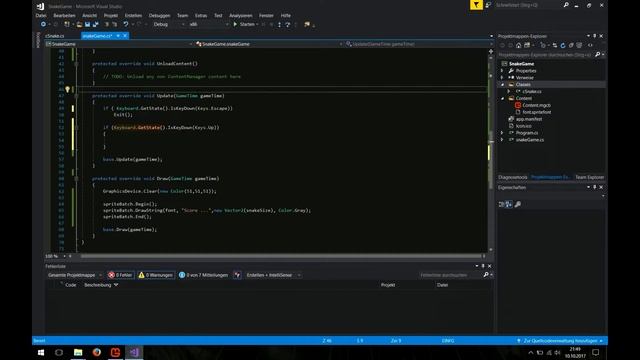Switch to the cSnake.cs editor tab
This screenshot has height=360, width=640.
pos(54,36)
